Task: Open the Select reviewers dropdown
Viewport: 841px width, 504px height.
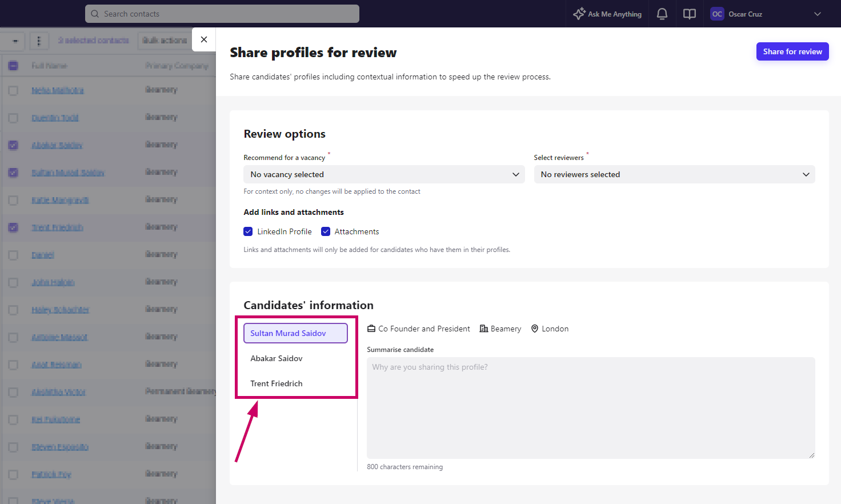Action: click(x=674, y=174)
